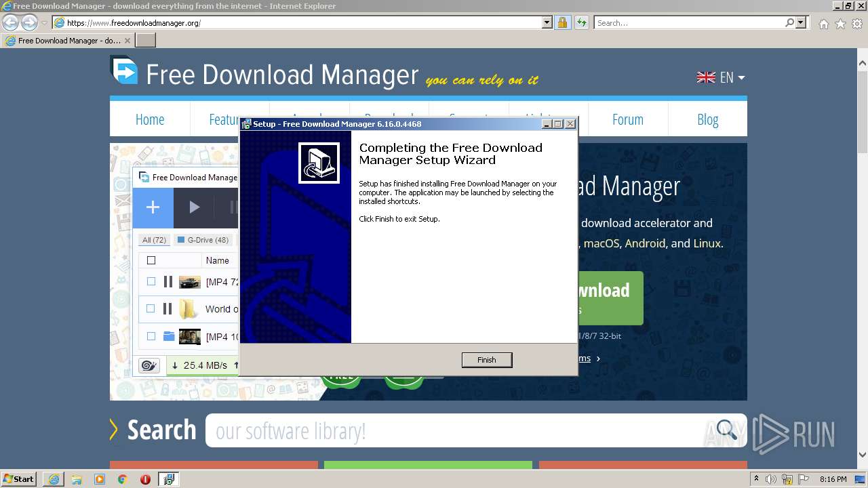This screenshot has height=488, width=868.
Task: Open the Features menu item on website
Action: click(x=224, y=119)
